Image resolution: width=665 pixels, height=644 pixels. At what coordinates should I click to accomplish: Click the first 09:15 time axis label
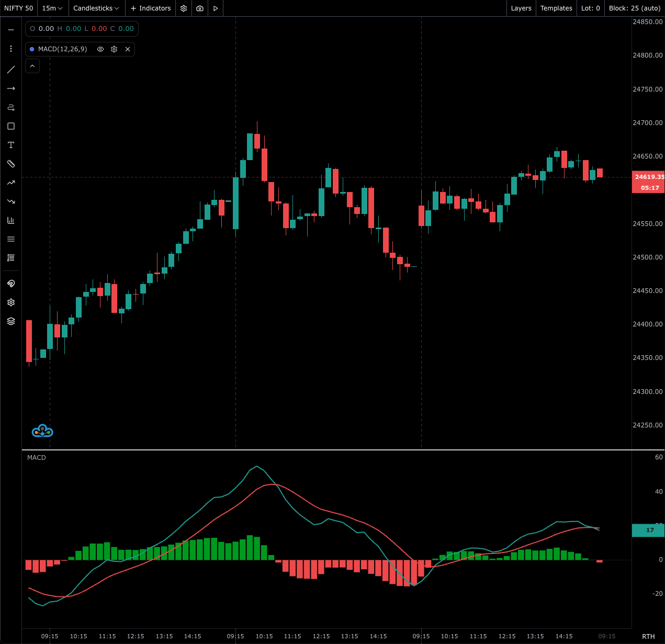[50, 637]
